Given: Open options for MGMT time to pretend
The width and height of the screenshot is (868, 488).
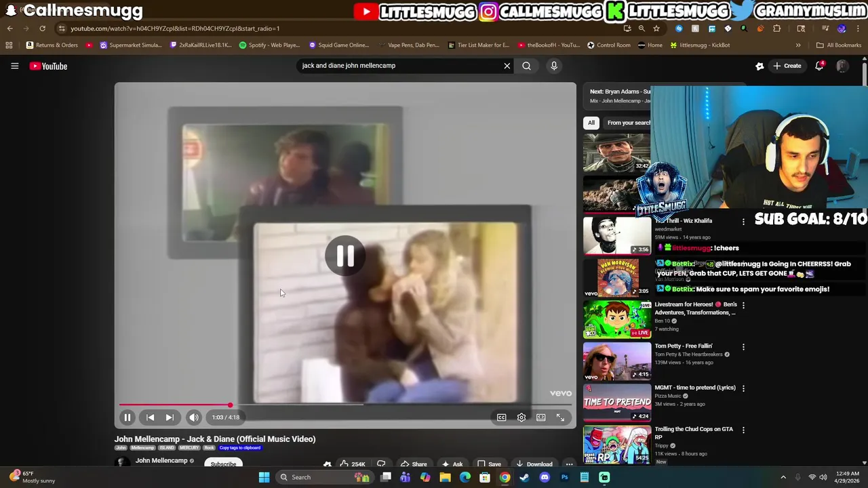Looking at the screenshot, I should click(743, 388).
